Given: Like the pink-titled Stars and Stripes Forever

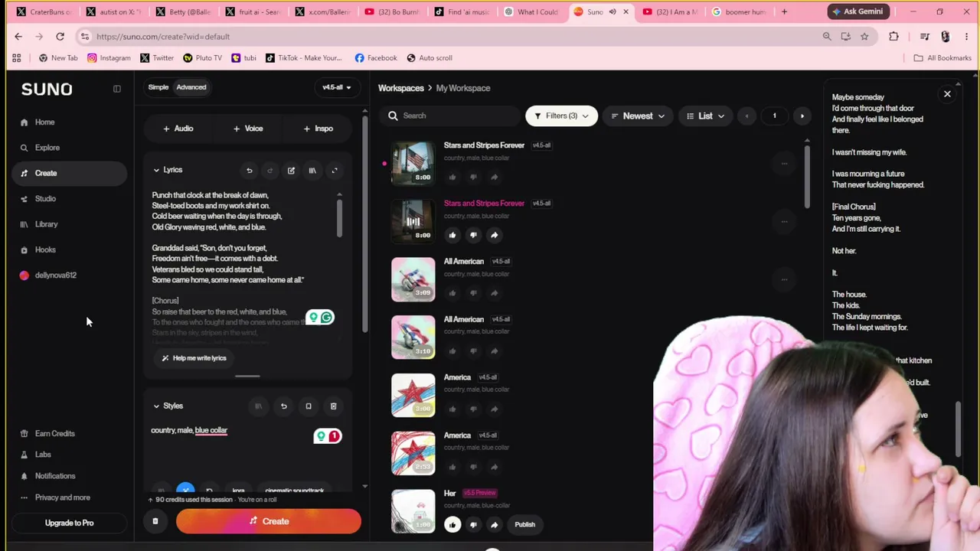Looking at the screenshot, I should click(452, 235).
